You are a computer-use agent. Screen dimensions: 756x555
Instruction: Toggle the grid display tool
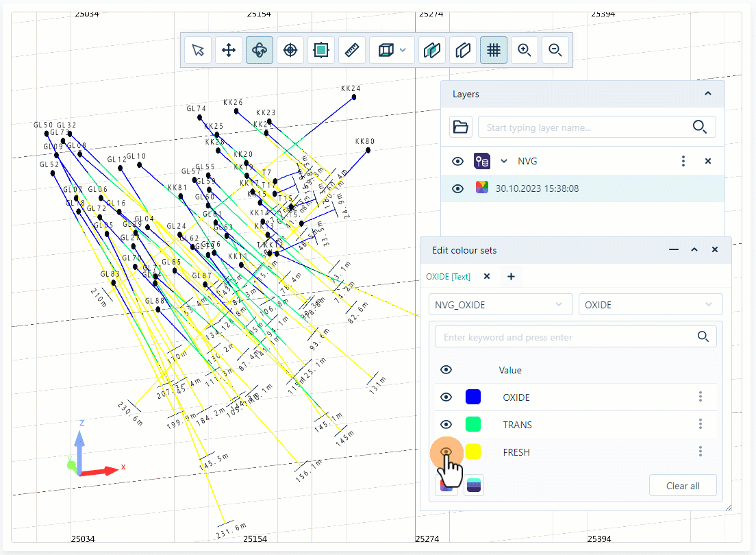click(x=493, y=49)
